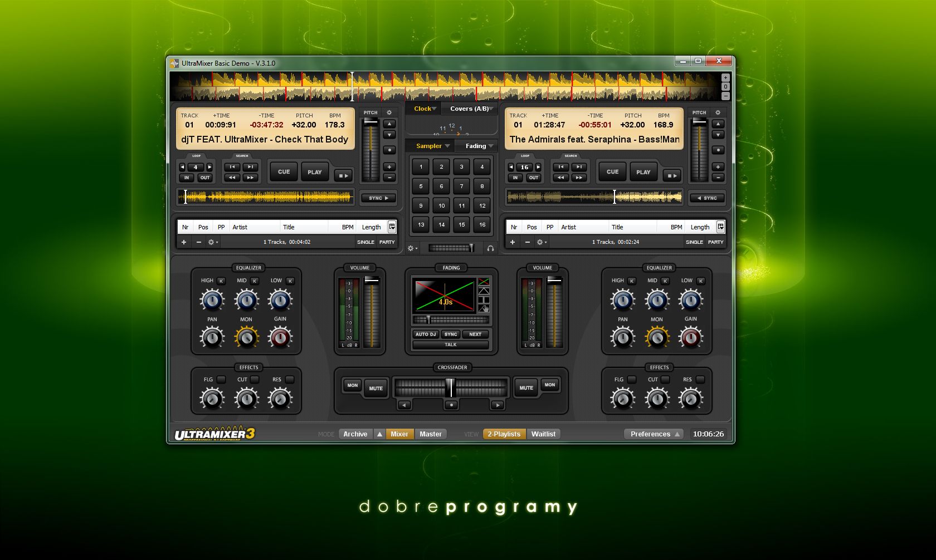The height and width of the screenshot is (560, 936).
Task: Center the crossfader with dot button
Action: (451, 405)
